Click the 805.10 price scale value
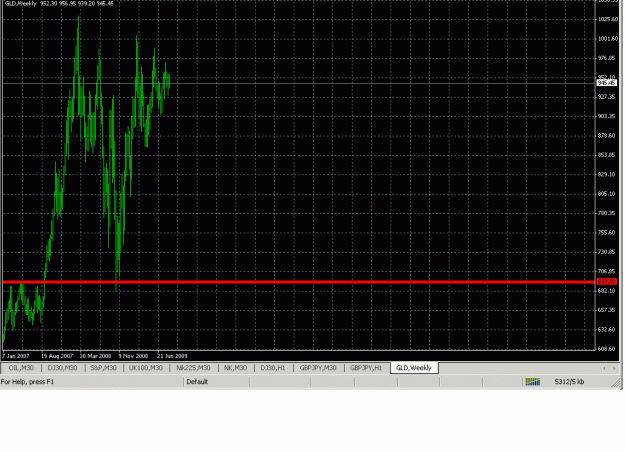 point(607,194)
